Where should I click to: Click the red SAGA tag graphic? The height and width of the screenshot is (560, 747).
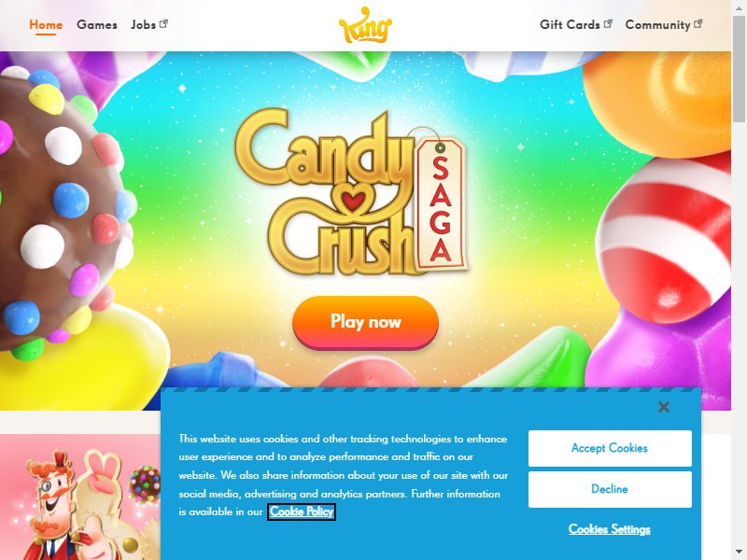point(441,204)
